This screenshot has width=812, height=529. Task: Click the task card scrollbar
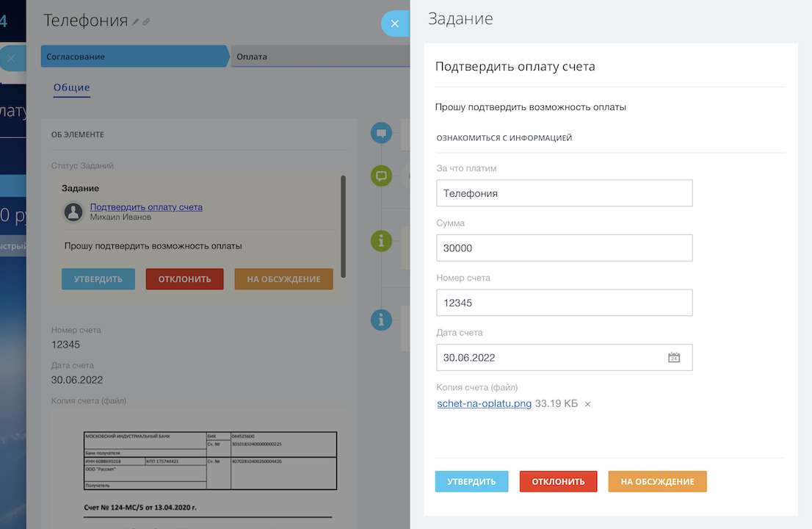pos(343,226)
